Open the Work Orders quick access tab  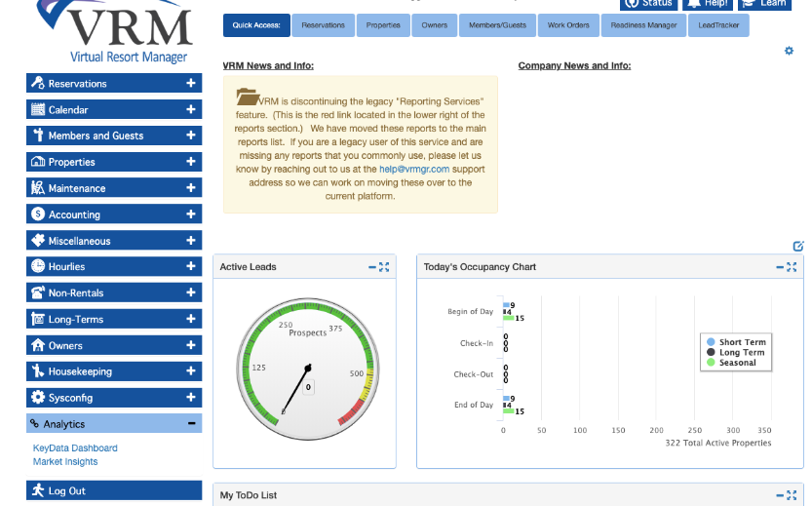pyautogui.click(x=568, y=25)
